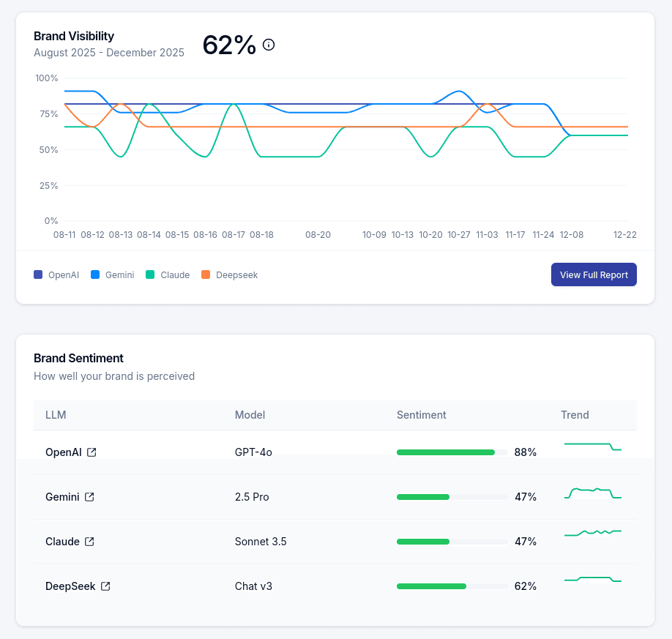Viewport: 672px width, 639px height.
Task: Click the Claude sentiment progress bar
Action: pos(452,542)
